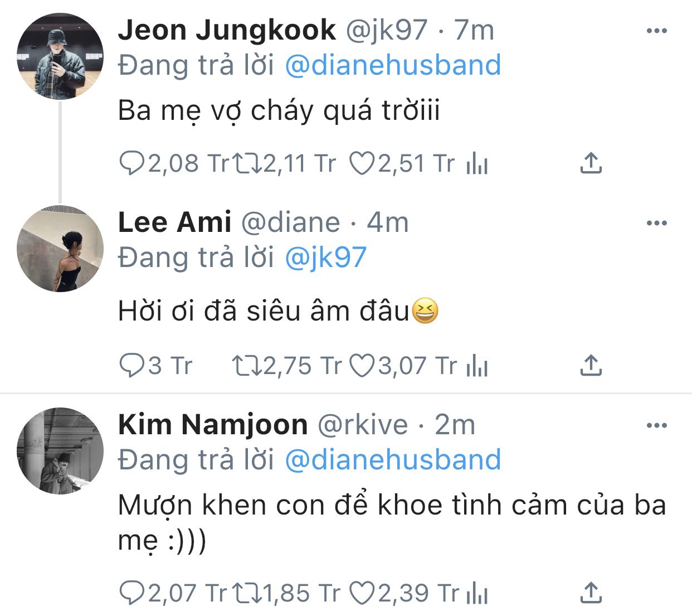Reply to Lee Ami's tweet
The height and width of the screenshot is (616, 692).
coord(131,366)
